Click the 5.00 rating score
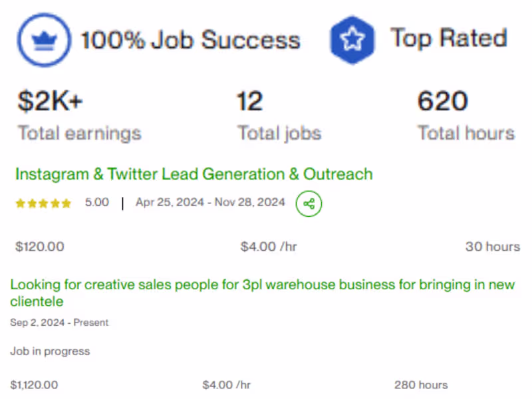The image size is (532, 399). click(97, 203)
